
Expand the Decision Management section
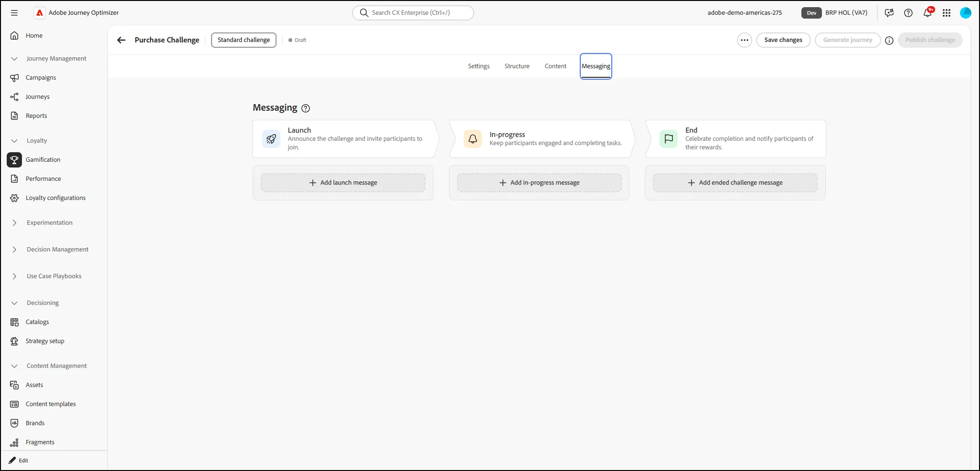coord(14,250)
